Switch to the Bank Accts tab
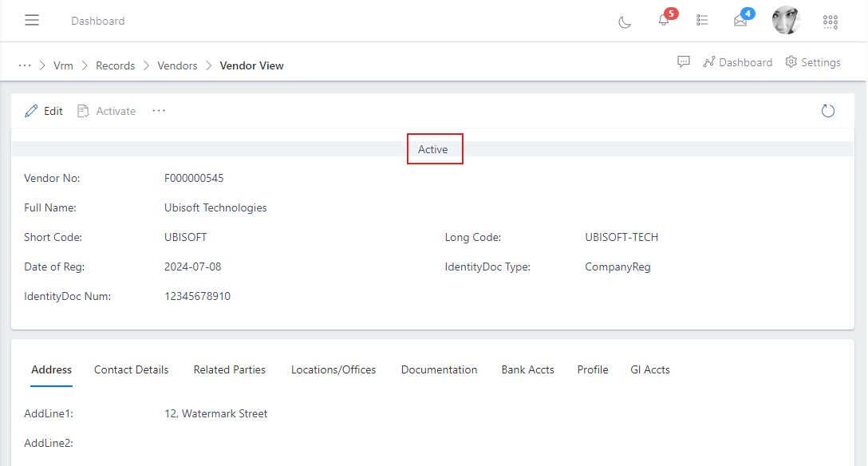 click(527, 369)
